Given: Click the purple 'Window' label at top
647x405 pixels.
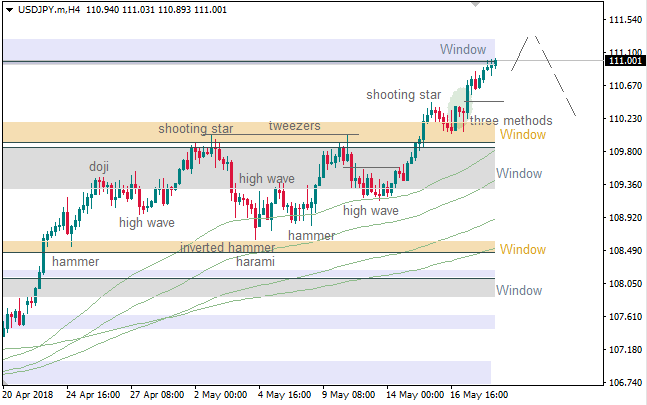Looking at the screenshot, I should pos(466,49).
